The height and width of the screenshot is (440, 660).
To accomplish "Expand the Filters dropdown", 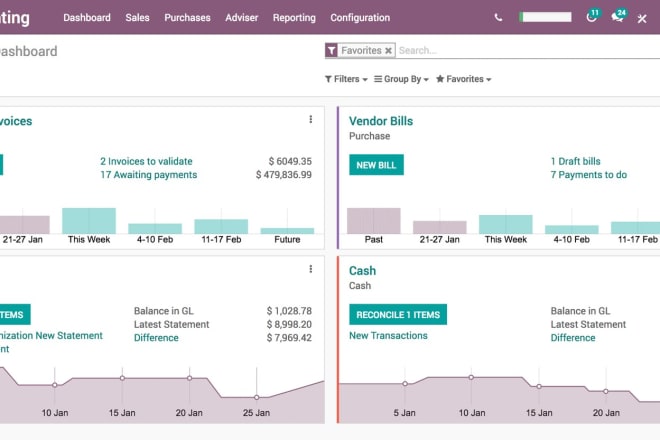I will click(x=346, y=79).
